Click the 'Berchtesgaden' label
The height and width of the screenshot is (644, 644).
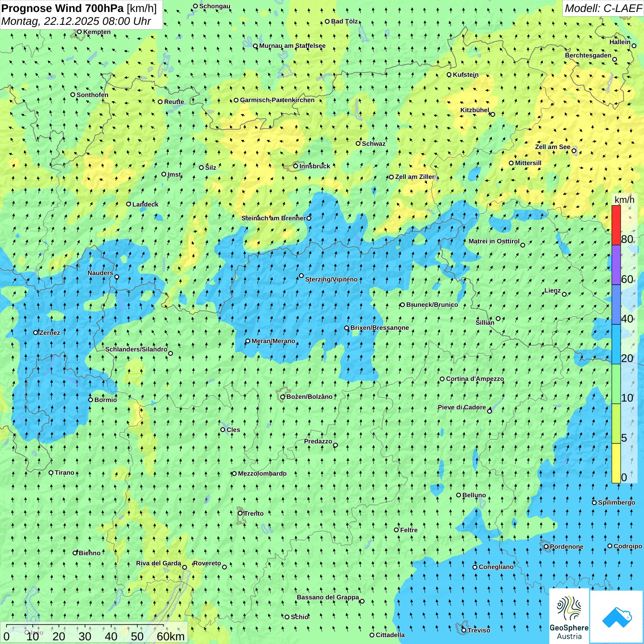(x=588, y=55)
